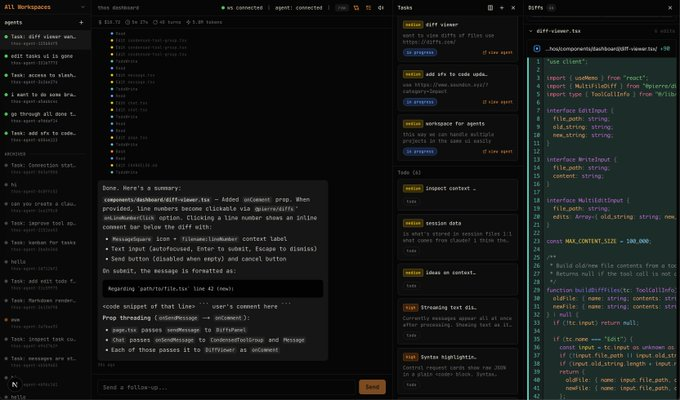Focus the 'Send a follow-up...' input
Screen dimensions: 680x400
[x=226, y=387]
